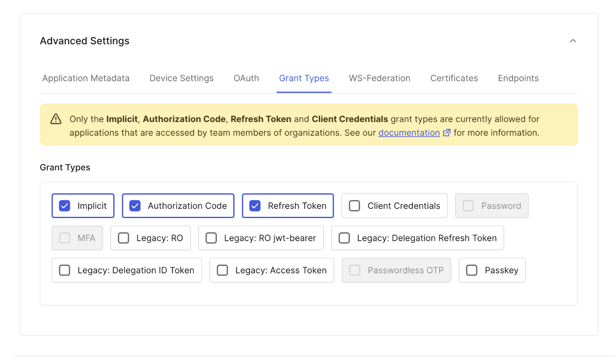Check the Legacy: Access Token grant
This screenshot has width=615, height=364.
click(x=222, y=270)
